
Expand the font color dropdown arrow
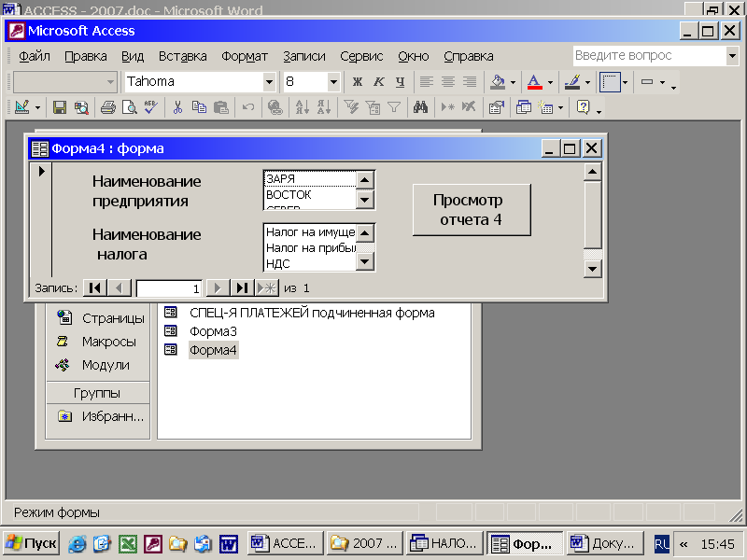point(550,82)
